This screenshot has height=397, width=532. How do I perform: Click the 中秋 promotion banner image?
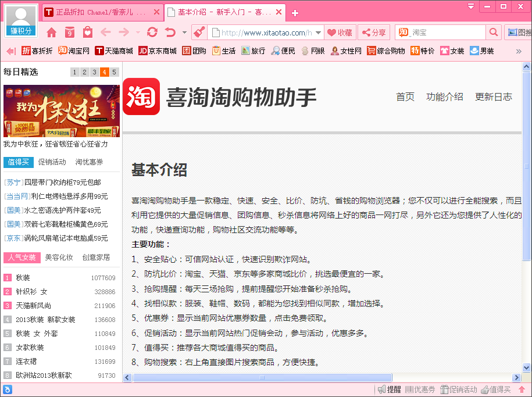tap(62, 111)
